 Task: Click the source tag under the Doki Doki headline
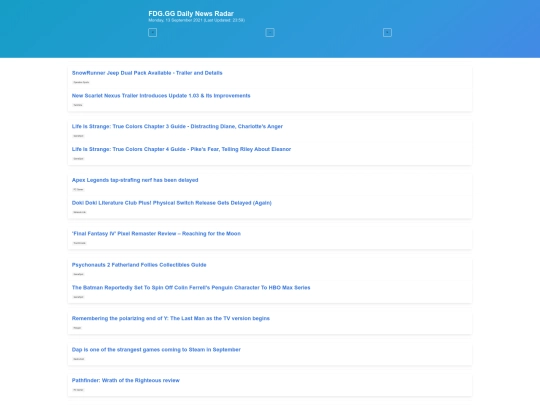pyautogui.click(x=80, y=212)
